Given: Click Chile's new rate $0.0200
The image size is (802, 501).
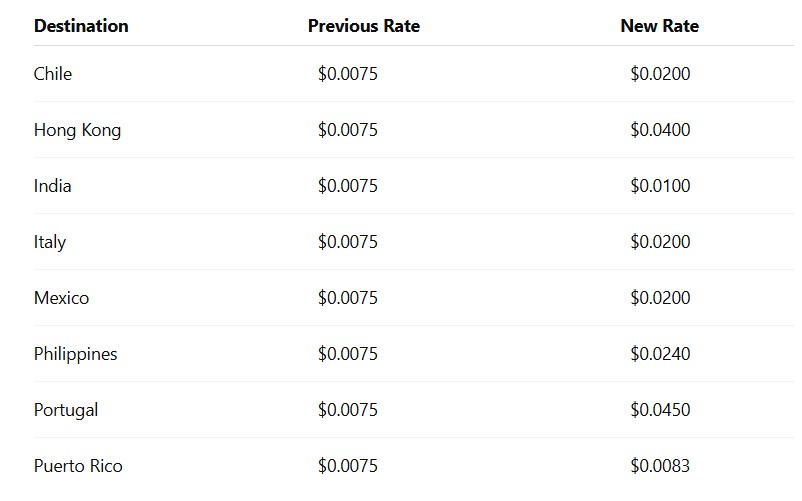Looking at the screenshot, I should click(x=660, y=74).
